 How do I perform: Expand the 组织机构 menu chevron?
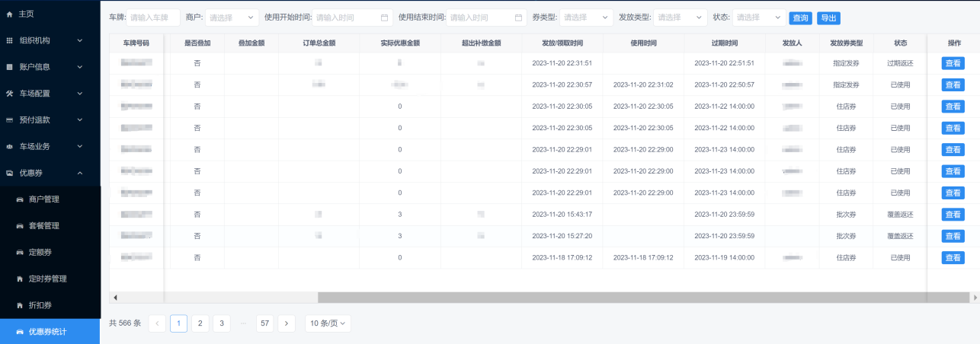coord(80,40)
